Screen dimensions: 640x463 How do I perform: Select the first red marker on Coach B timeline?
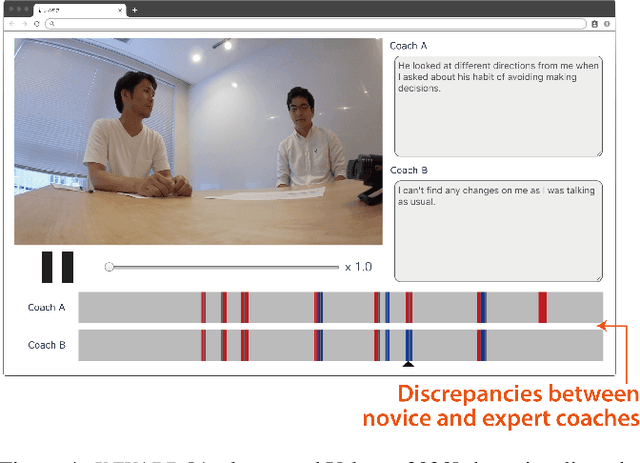point(203,345)
